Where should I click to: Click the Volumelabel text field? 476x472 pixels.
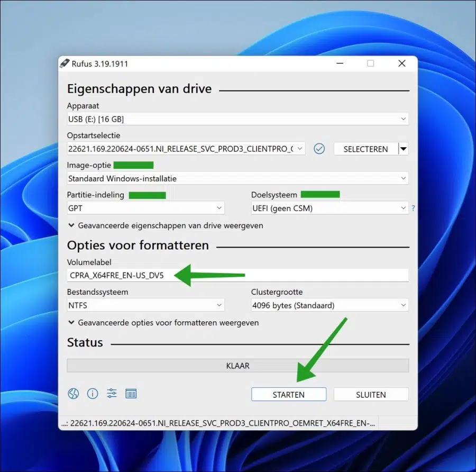[237, 276]
